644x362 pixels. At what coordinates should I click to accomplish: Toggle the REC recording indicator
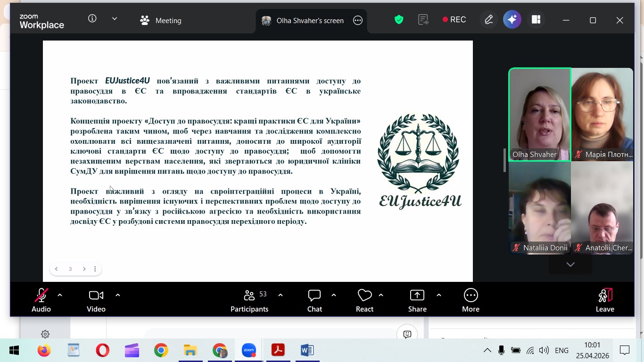[454, 20]
